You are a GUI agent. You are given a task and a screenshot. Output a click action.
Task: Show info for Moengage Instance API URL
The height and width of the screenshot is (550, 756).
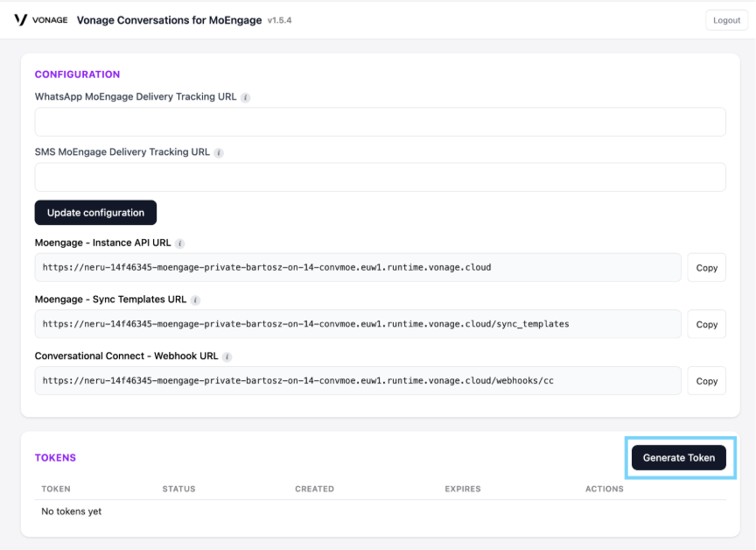[180, 243]
